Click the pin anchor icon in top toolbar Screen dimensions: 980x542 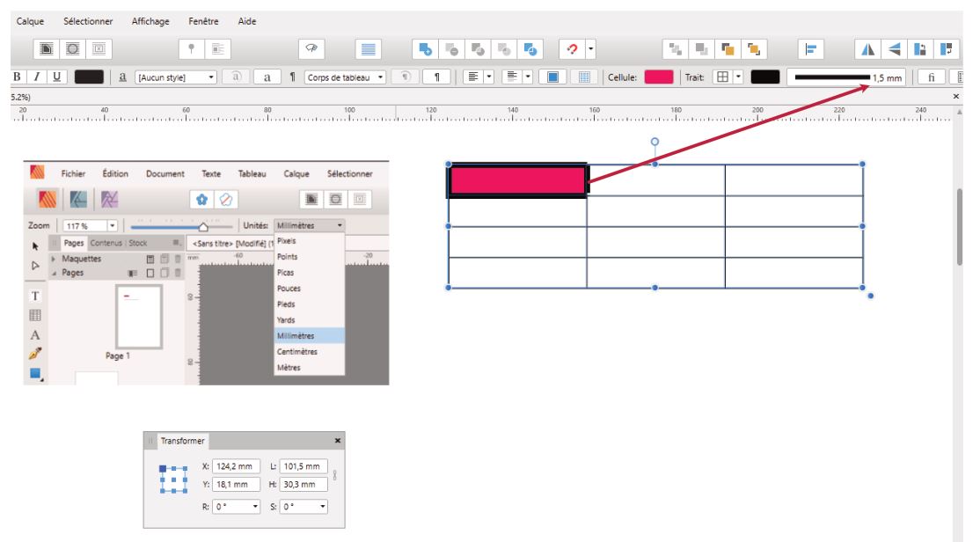click(191, 48)
